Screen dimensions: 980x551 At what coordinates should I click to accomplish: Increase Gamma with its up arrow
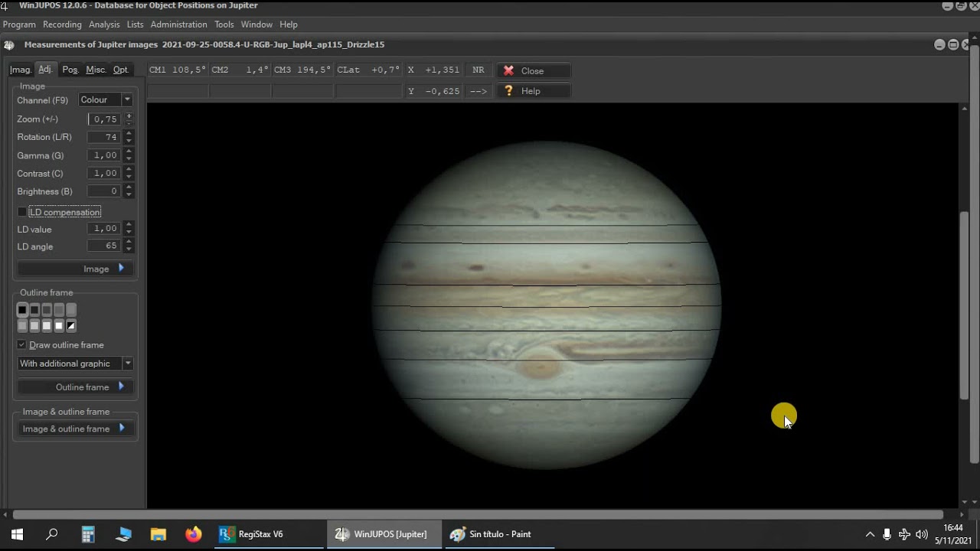[129, 152]
